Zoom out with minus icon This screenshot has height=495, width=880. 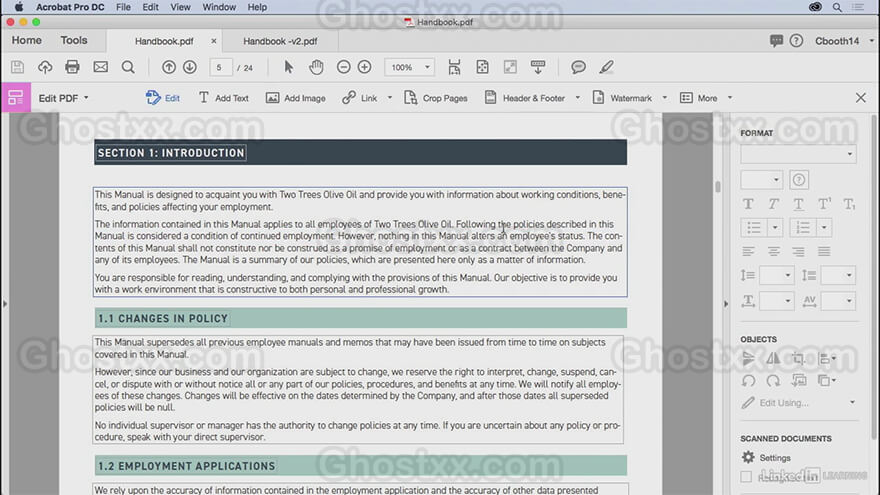343,67
